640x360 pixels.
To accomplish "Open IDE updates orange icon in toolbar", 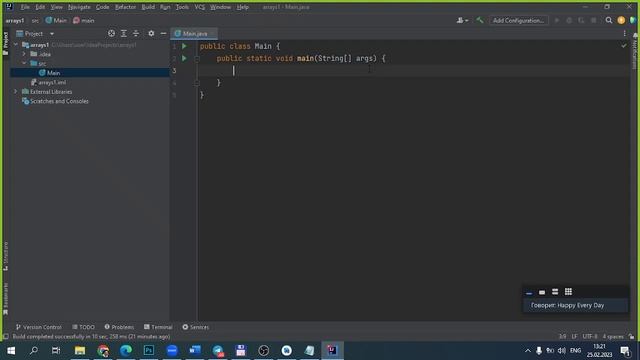I will click(x=621, y=20).
